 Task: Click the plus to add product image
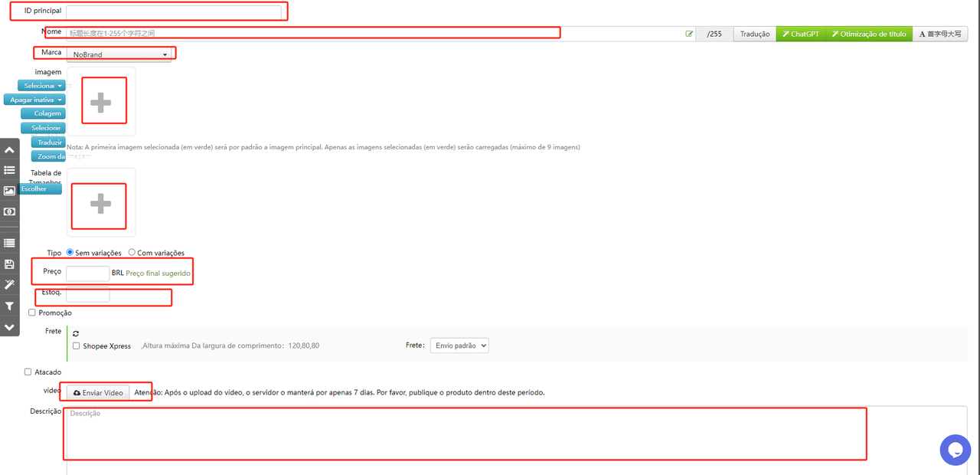click(x=100, y=102)
